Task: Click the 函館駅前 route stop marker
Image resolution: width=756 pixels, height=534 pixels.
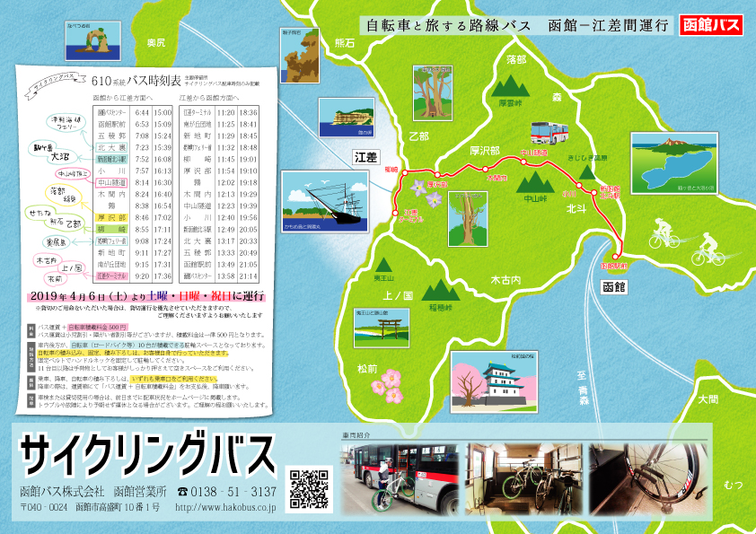Action: point(615,257)
